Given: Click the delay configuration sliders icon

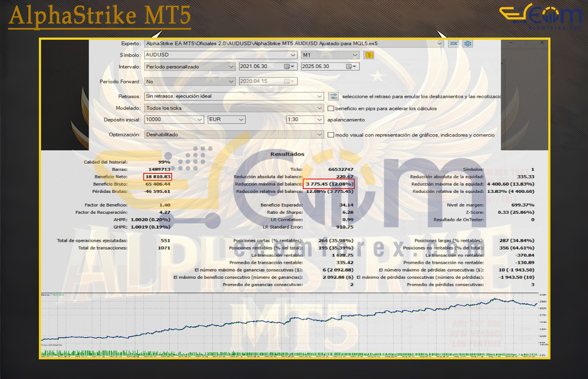Looking at the screenshot, I should (x=333, y=96).
